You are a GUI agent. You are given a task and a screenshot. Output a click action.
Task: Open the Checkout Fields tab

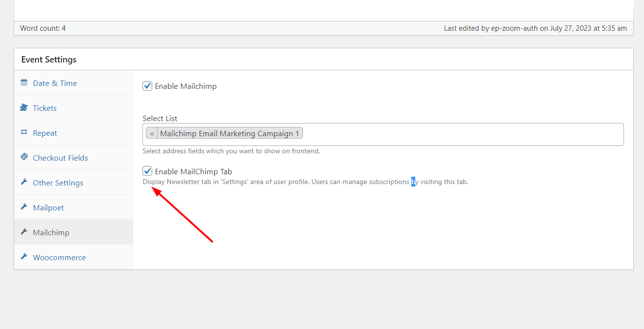(x=60, y=158)
